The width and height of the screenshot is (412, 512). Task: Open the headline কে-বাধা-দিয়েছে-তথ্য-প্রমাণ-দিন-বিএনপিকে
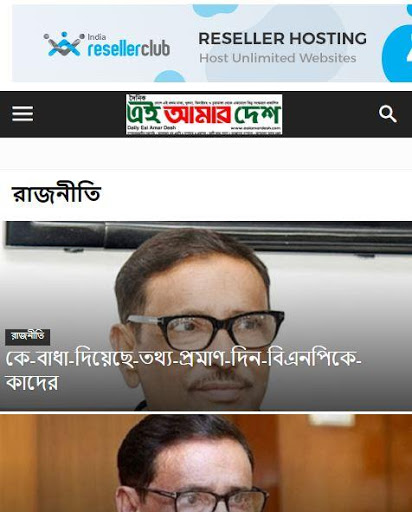184,361
